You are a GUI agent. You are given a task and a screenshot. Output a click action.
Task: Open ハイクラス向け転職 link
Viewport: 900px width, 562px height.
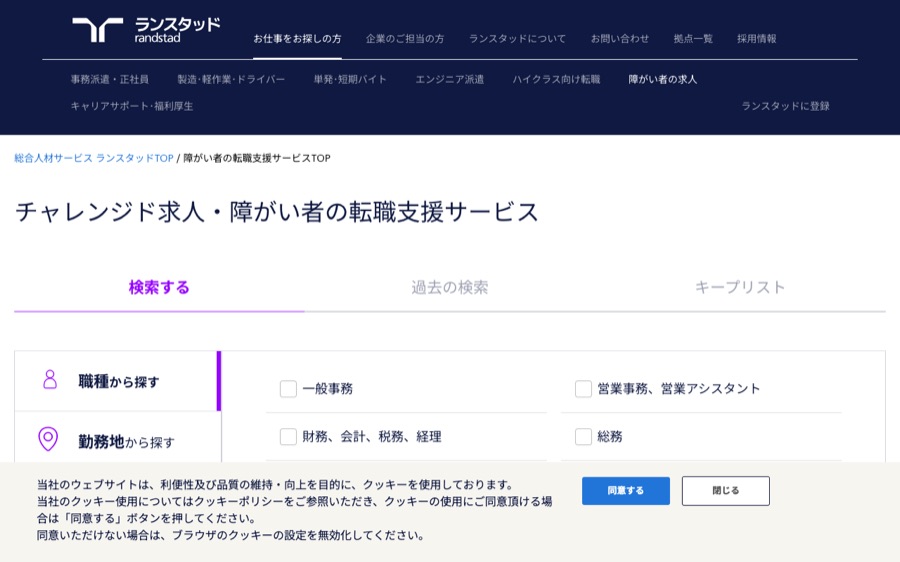[x=556, y=79]
